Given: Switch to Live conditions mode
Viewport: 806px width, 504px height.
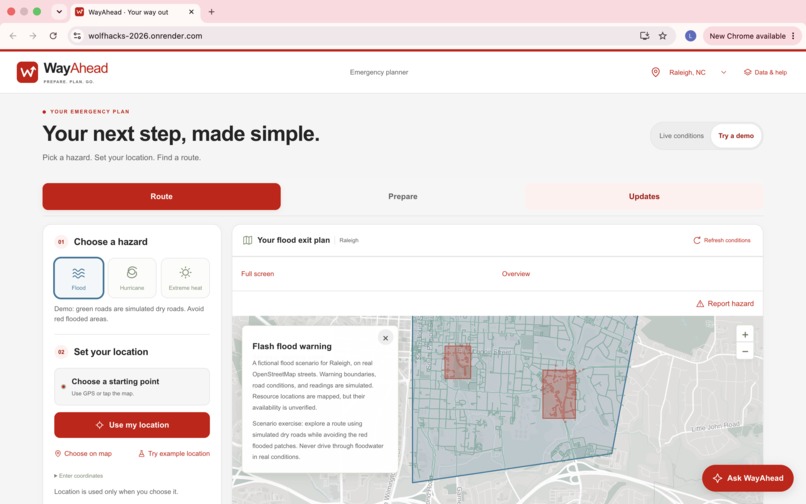Looking at the screenshot, I should pyautogui.click(x=681, y=136).
